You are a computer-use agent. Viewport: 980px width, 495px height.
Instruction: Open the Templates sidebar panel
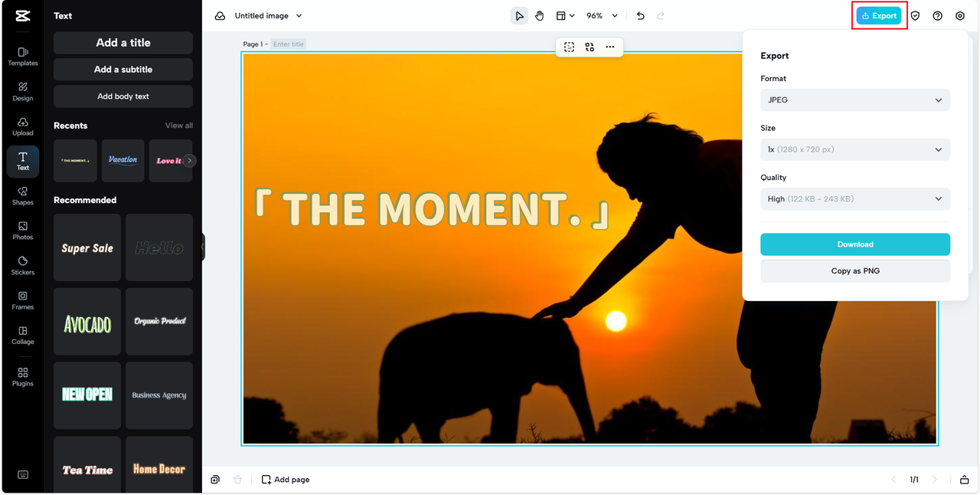coord(23,56)
